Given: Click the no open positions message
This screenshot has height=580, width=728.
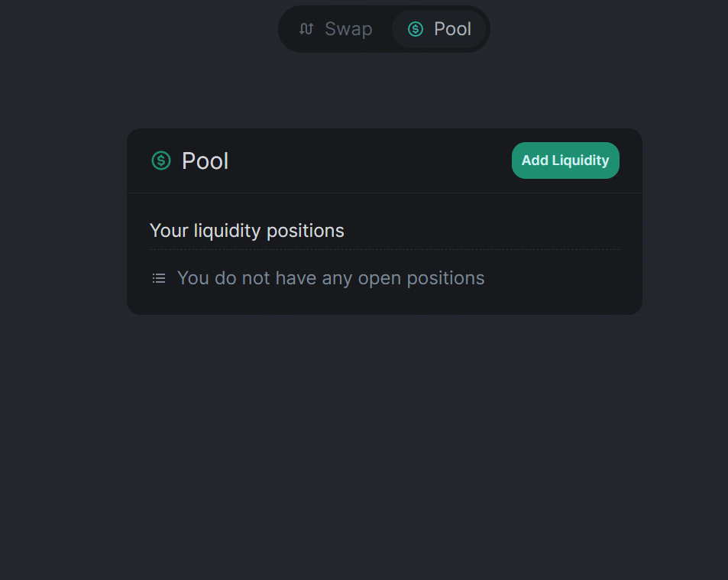Looking at the screenshot, I should pyautogui.click(x=331, y=278).
